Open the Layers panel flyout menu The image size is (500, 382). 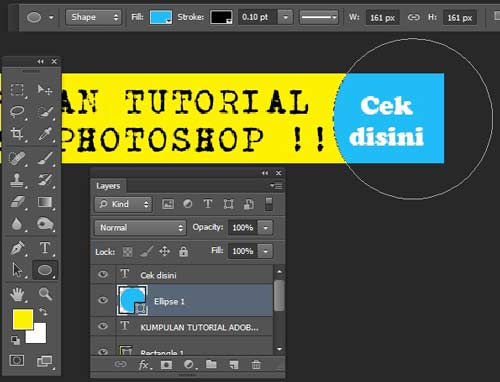coord(276,186)
